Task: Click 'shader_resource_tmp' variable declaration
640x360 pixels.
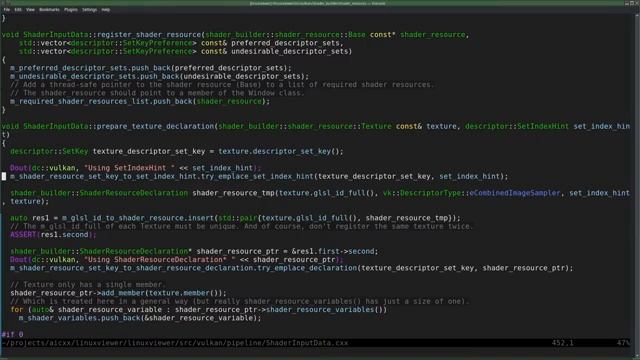Action: point(233,193)
